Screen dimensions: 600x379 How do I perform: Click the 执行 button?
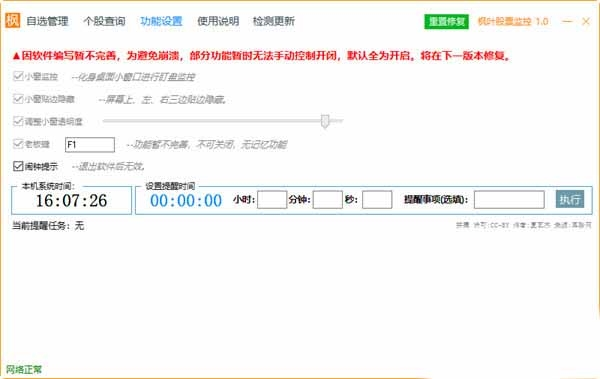coord(570,199)
